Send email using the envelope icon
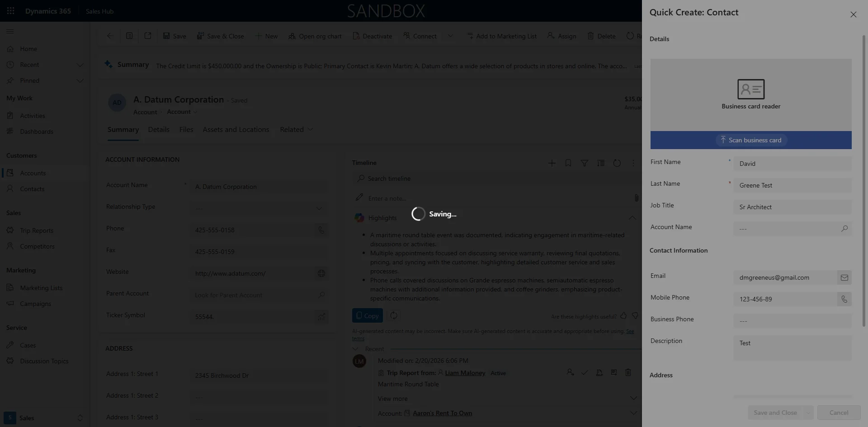868x427 pixels. tap(844, 277)
